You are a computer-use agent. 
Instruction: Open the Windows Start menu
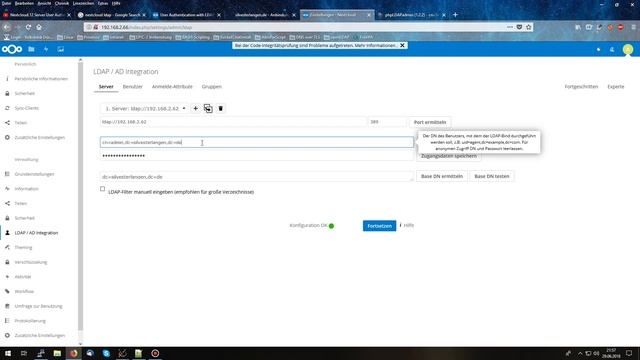pos(8,353)
